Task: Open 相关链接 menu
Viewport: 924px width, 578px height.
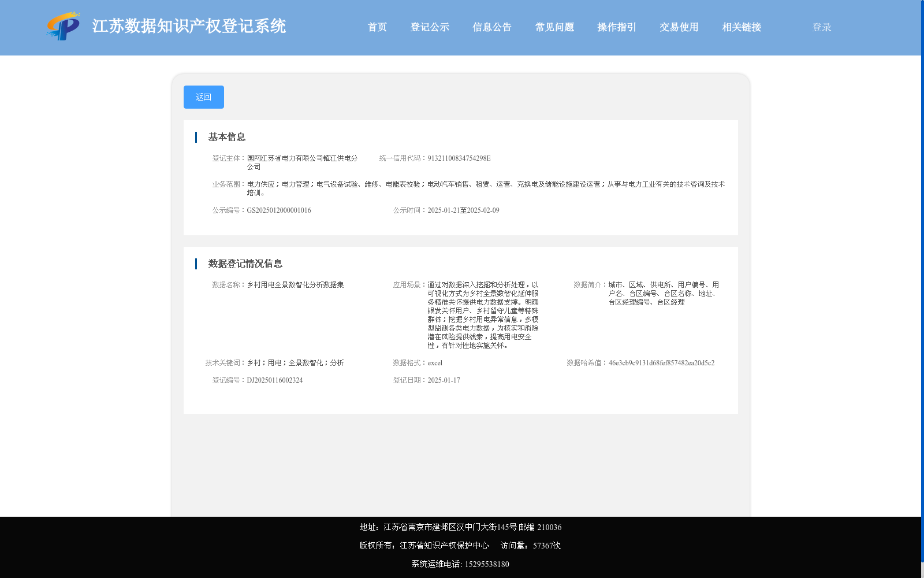Action: 742,27
